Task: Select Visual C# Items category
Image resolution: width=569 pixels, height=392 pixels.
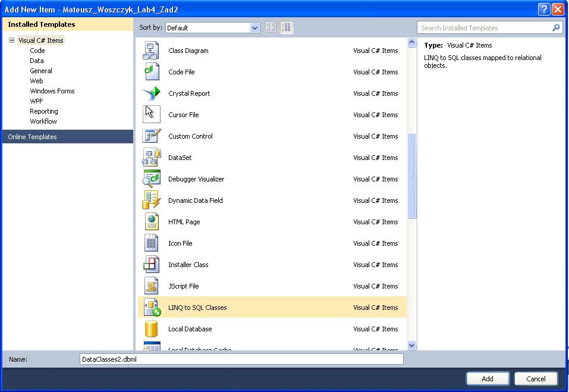Action: tap(41, 40)
